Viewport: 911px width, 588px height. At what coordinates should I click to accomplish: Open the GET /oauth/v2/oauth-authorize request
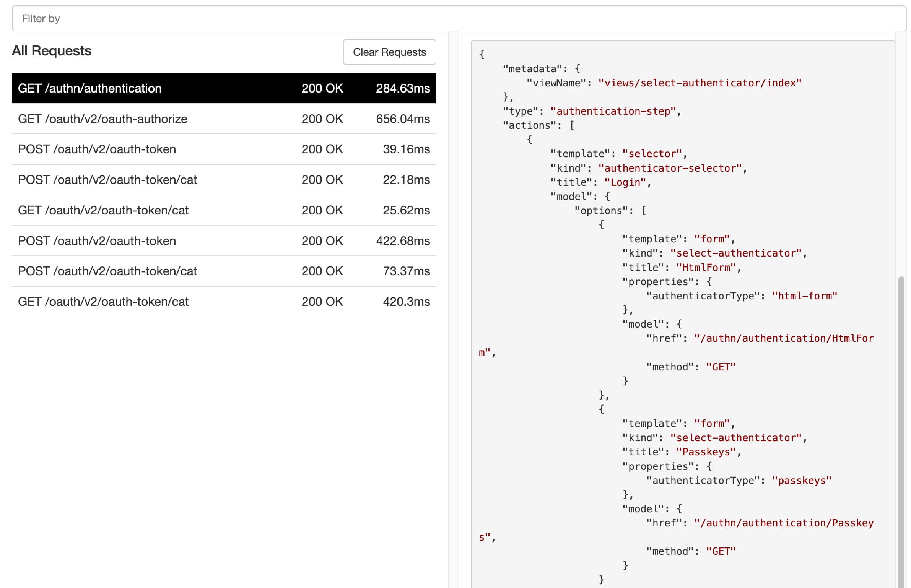click(224, 119)
